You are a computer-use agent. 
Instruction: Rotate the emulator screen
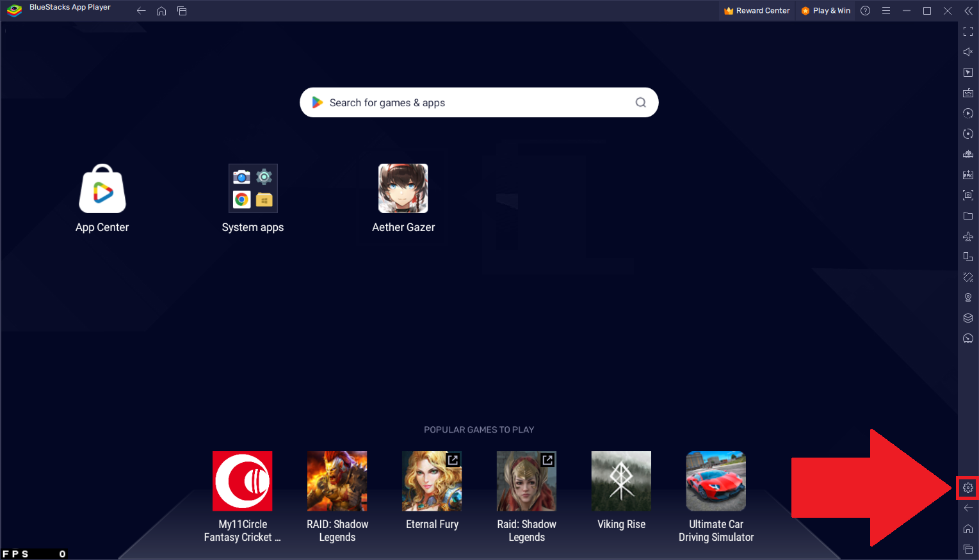point(967,134)
